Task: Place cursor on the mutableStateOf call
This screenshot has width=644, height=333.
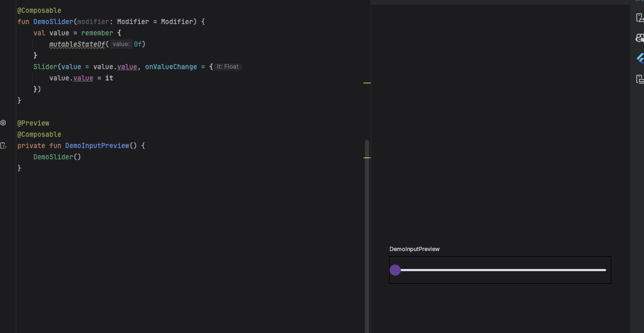Action: [x=77, y=45]
